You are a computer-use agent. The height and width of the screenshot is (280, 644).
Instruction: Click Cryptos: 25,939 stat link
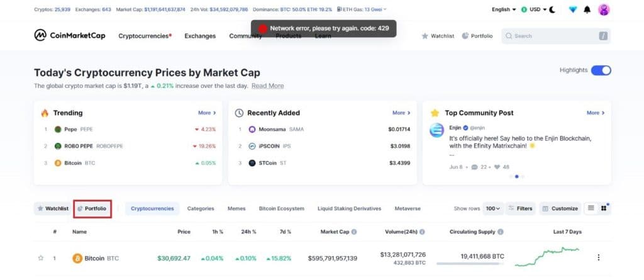click(x=53, y=9)
